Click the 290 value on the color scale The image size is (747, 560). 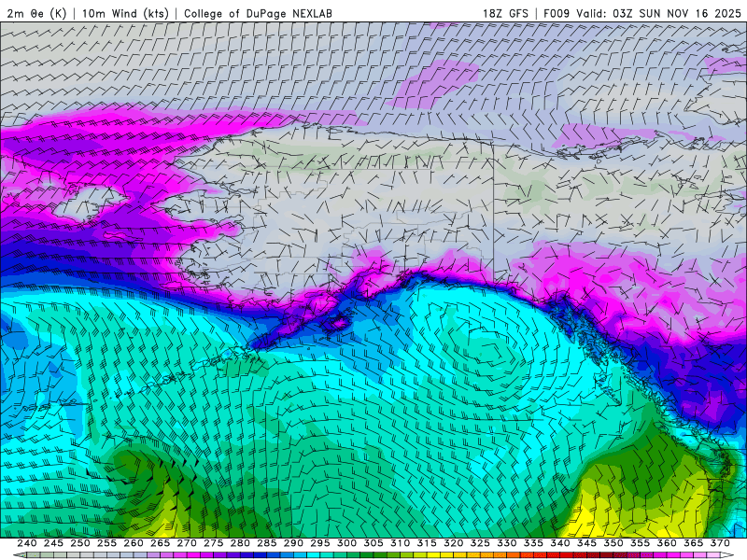pos(293,543)
